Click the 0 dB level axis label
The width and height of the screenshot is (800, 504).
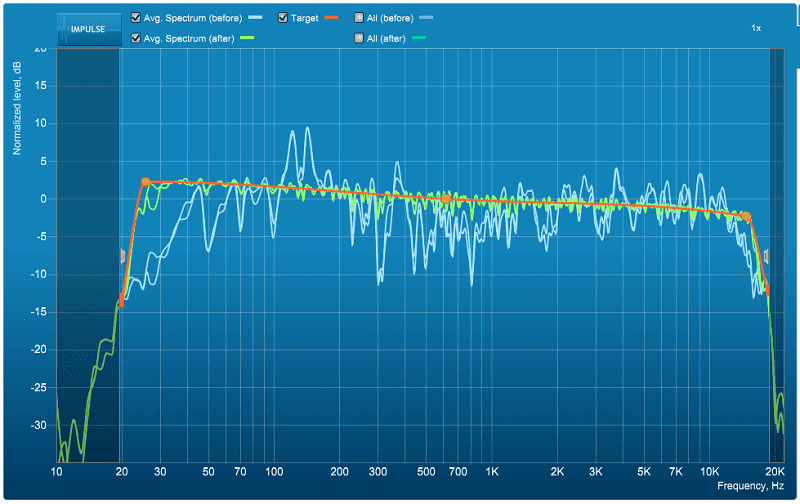coord(43,199)
